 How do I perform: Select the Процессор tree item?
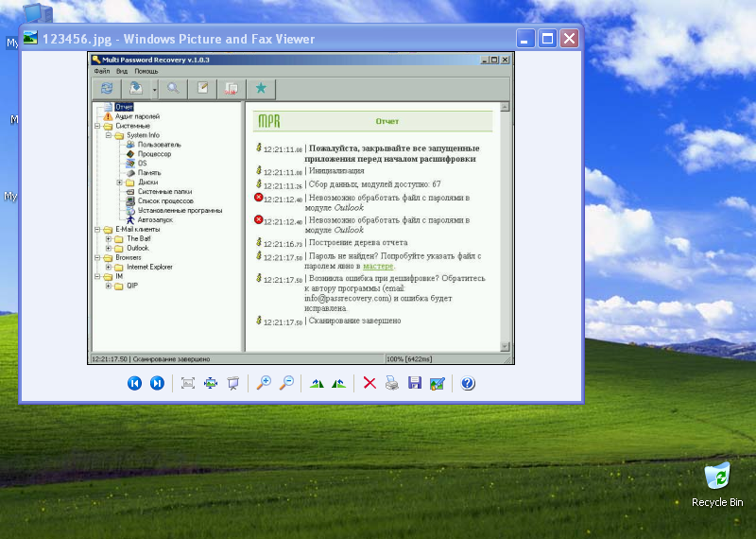pos(154,154)
